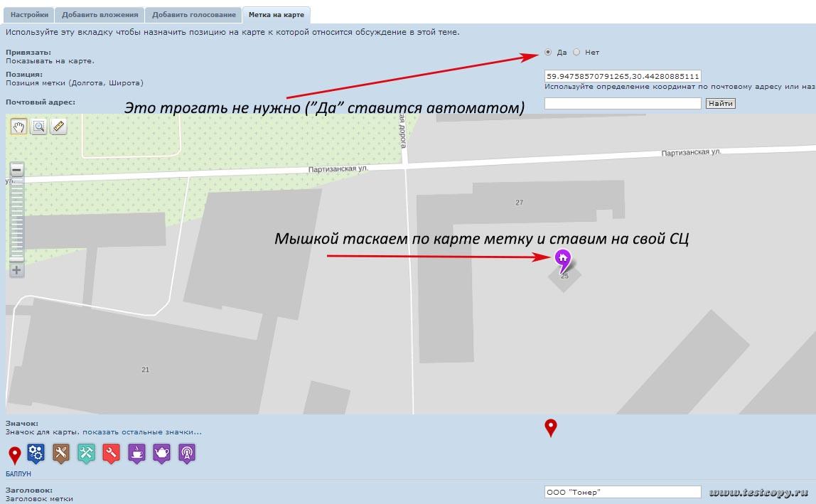Choose the brown wrench and screwdriver icon
The height and width of the screenshot is (504, 816).
[61, 453]
